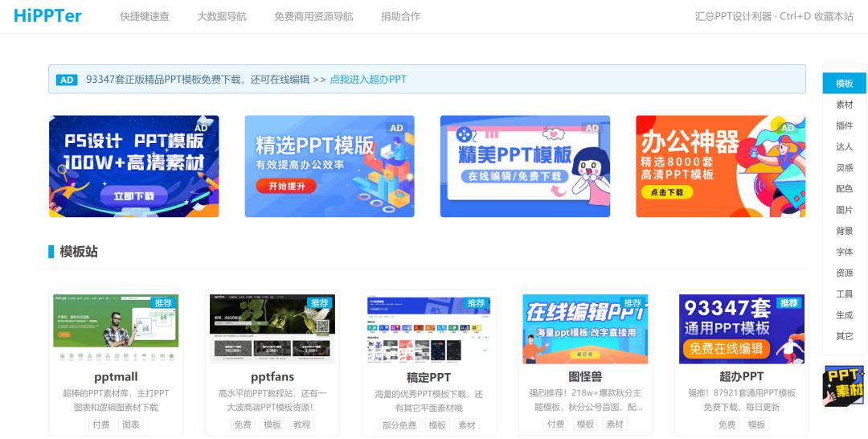Select 资源 in right sidebar
This screenshot has height=439, width=868.
click(844, 273)
